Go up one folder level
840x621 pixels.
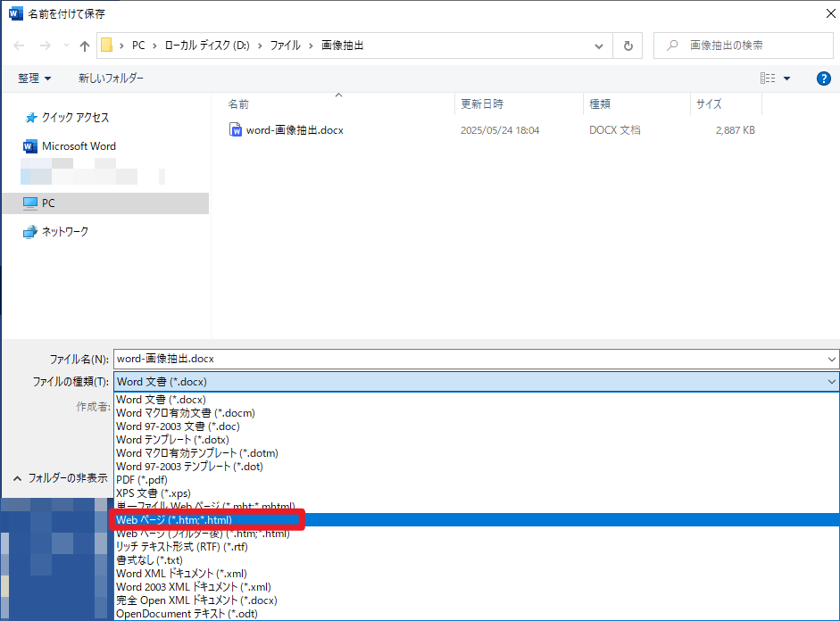[84, 46]
